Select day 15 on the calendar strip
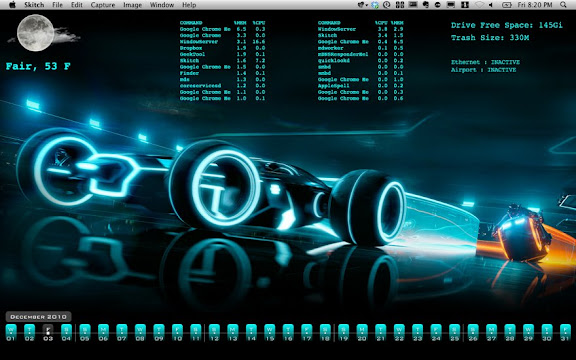This screenshot has width=576, height=360. pos(270,333)
